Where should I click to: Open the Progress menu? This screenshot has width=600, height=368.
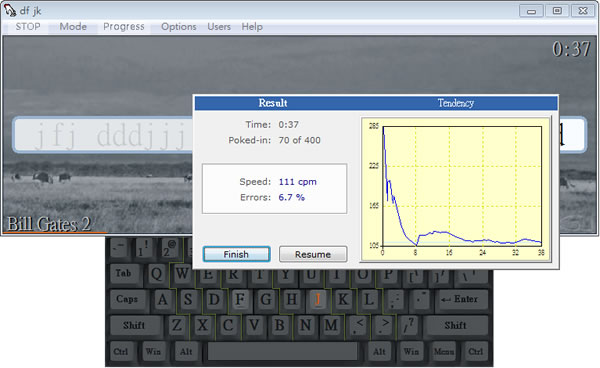124,26
